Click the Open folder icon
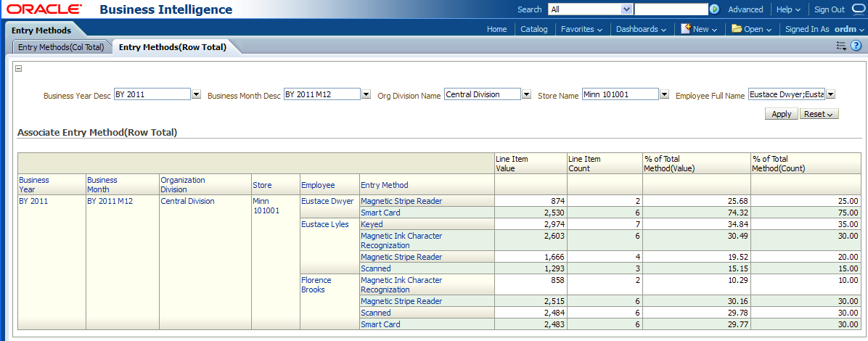This screenshot has width=868, height=341. tap(736, 29)
